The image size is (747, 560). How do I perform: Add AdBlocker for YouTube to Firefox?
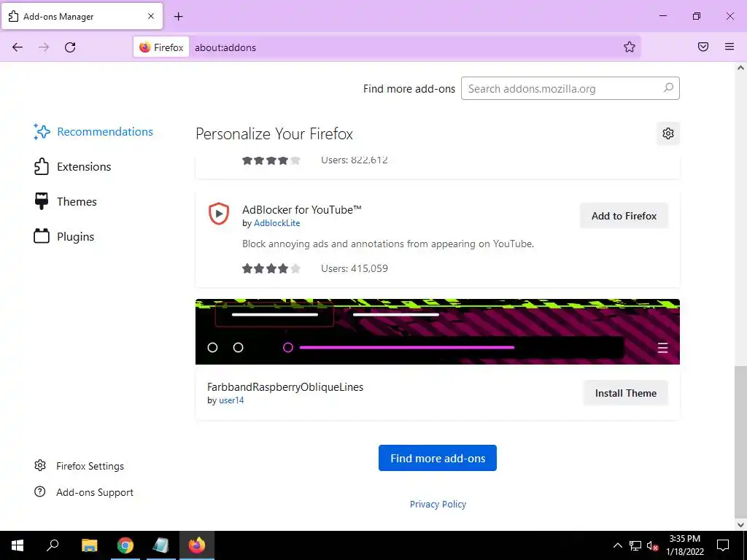click(x=624, y=216)
